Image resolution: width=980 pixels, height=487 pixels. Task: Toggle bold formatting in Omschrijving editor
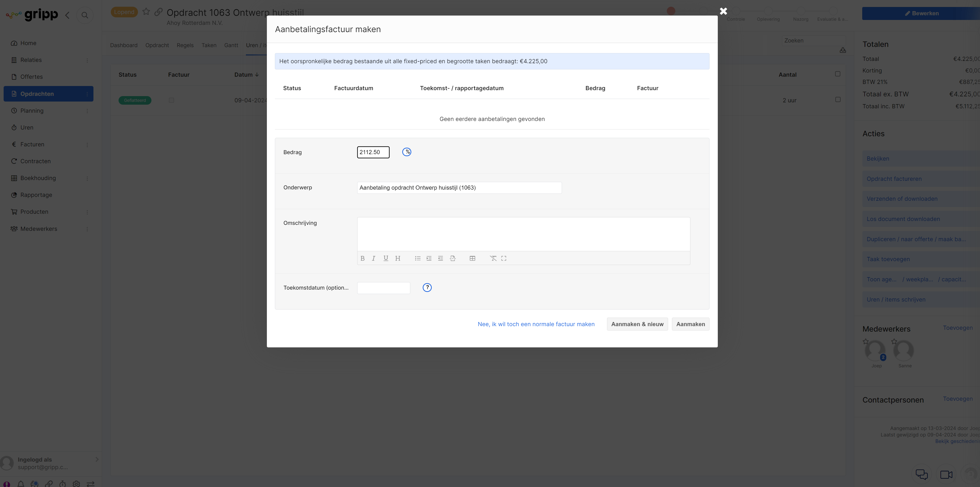[362, 258]
